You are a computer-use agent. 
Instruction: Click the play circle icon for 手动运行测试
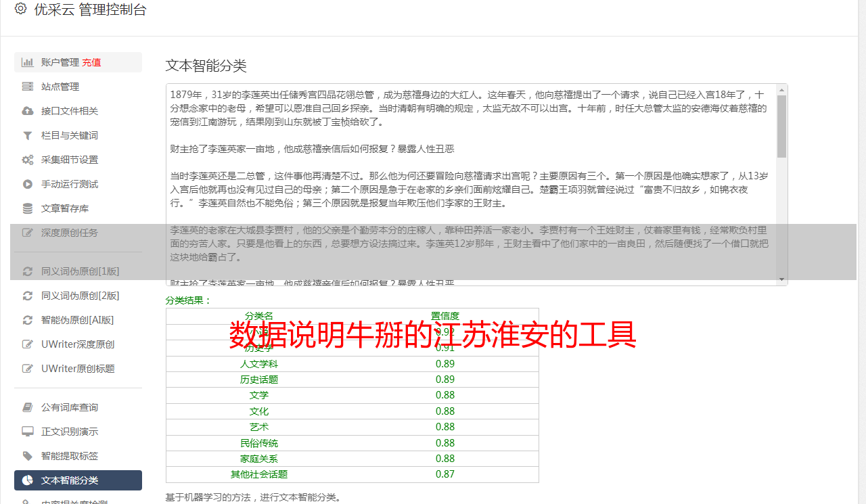[27, 184]
